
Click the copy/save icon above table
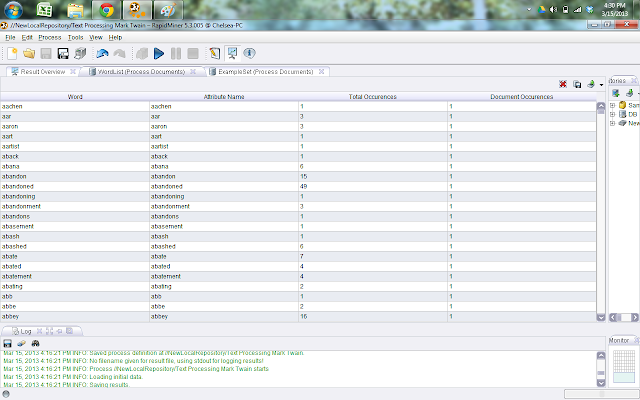pyautogui.click(x=577, y=84)
